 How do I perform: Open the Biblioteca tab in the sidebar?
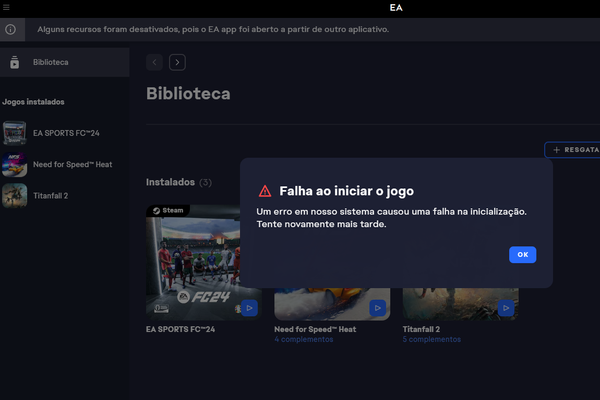pos(52,63)
